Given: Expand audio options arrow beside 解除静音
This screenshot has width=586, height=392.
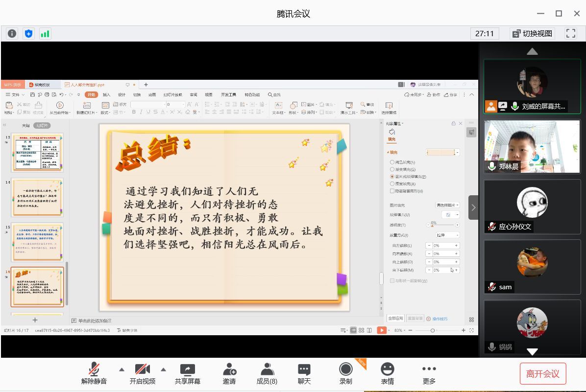Looking at the screenshot, I should [x=122, y=369].
